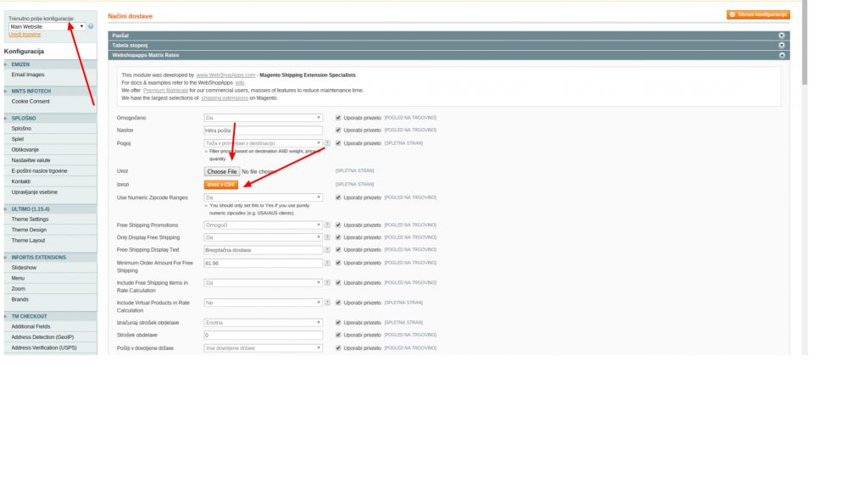The width and height of the screenshot is (868, 483).
Task: Show the hint for Only Display Free Shipping
Action: click(327, 237)
